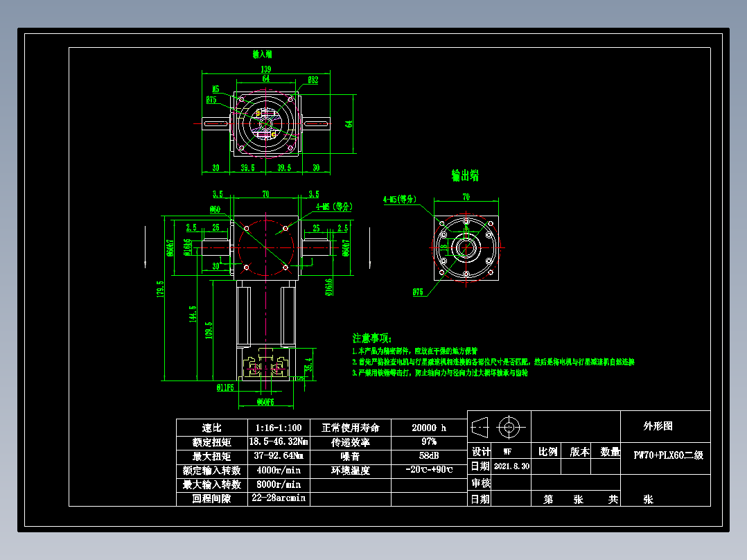
Task: Click the 速比 speed ratio table cell
Action: [210, 428]
